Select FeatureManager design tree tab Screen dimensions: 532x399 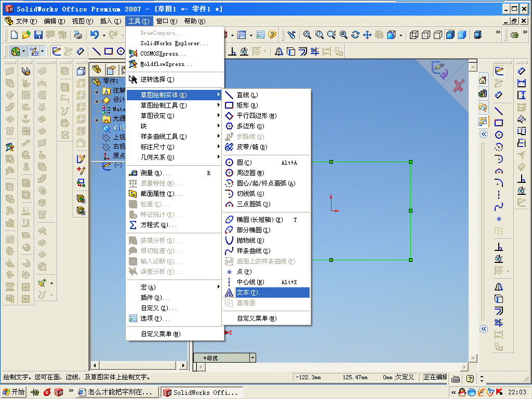[x=97, y=70]
